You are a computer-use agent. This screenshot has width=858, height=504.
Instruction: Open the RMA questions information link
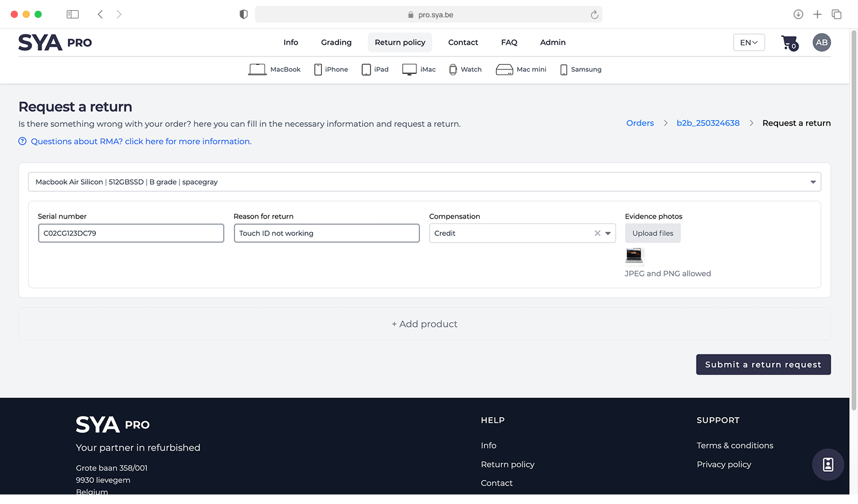pyautogui.click(x=141, y=141)
